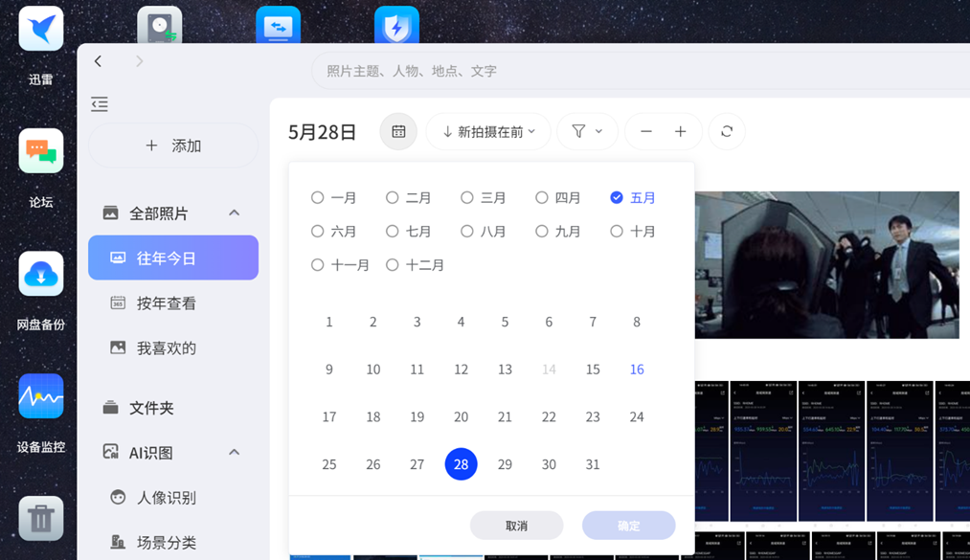Select 十一月 month radio button
The height and width of the screenshot is (560, 970).
(317, 264)
